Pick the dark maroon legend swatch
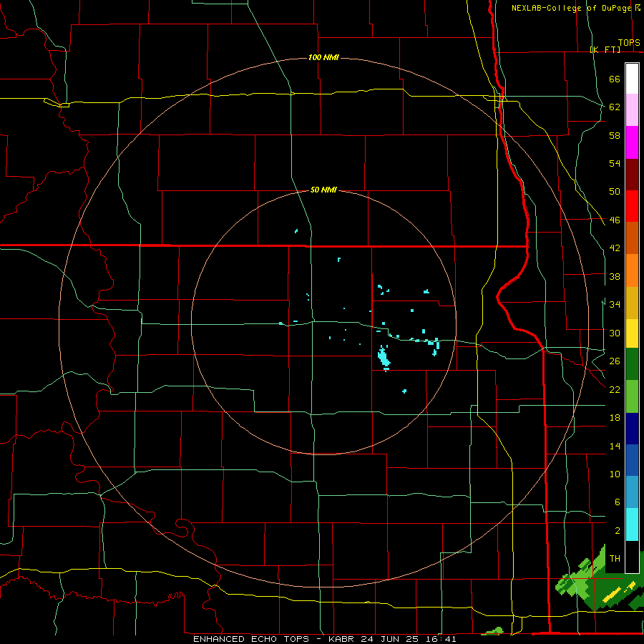 632,175
